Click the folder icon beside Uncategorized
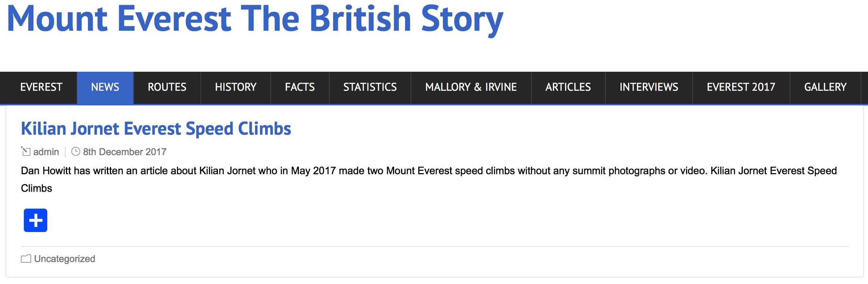868x284 pixels. point(26,259)
